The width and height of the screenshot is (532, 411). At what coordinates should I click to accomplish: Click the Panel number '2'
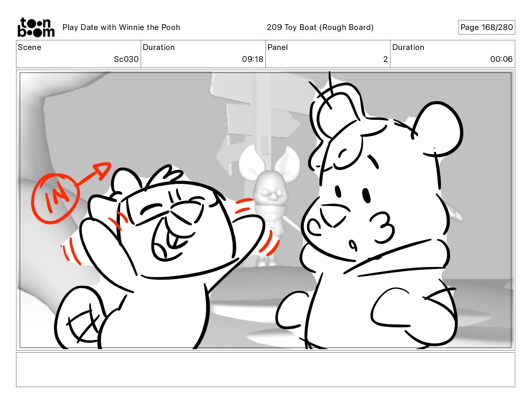[x=385, y=59]
